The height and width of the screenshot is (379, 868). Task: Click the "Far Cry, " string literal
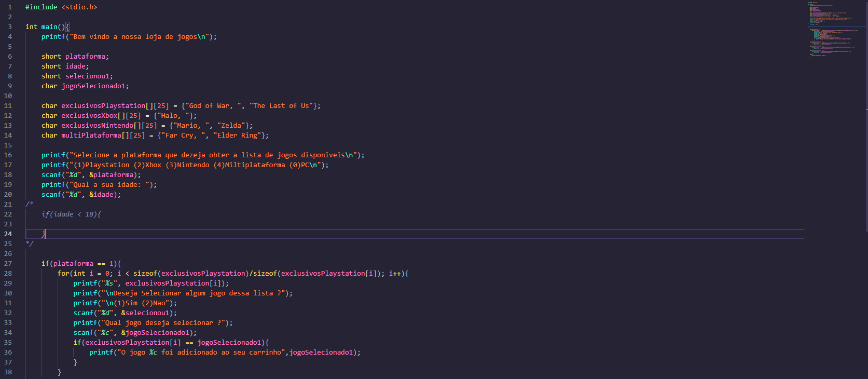184,136
